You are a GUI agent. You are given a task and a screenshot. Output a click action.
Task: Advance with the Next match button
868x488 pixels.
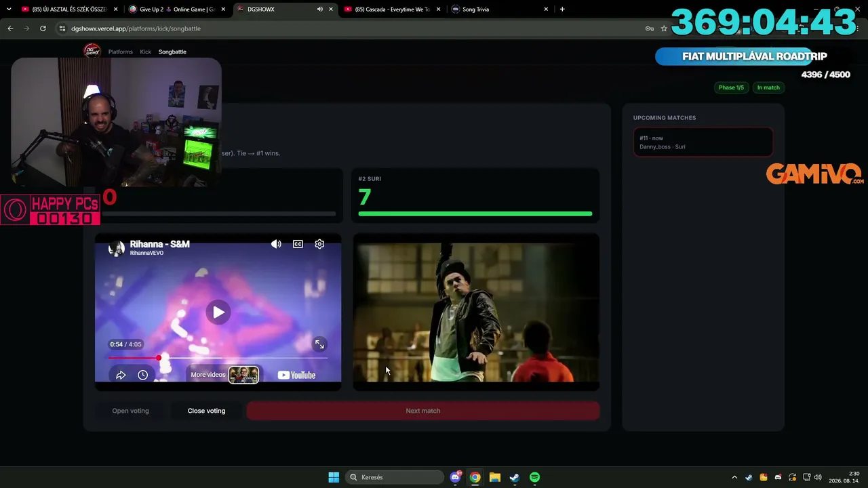tap(423, 411)
